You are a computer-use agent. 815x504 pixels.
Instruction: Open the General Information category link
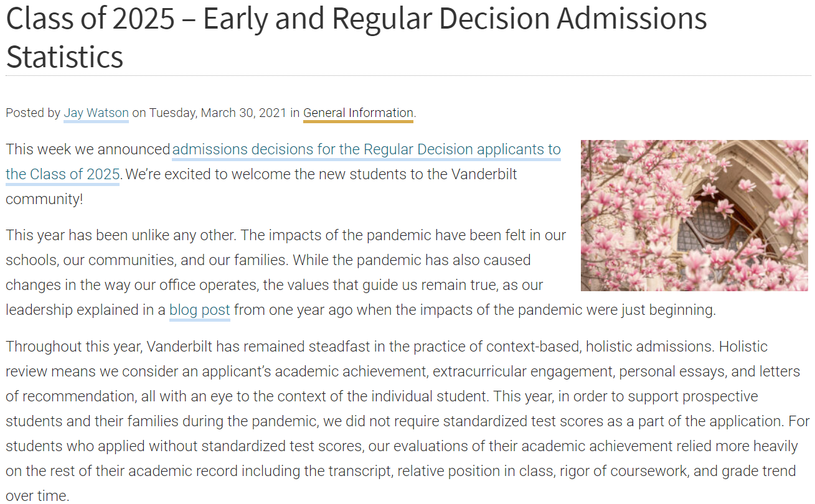coord(358,113)
